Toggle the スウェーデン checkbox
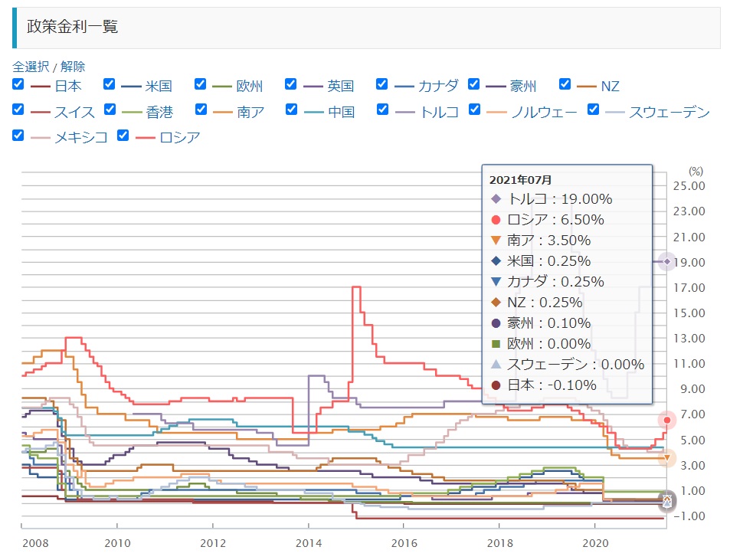The image size is (730, 560). (593, 110)
